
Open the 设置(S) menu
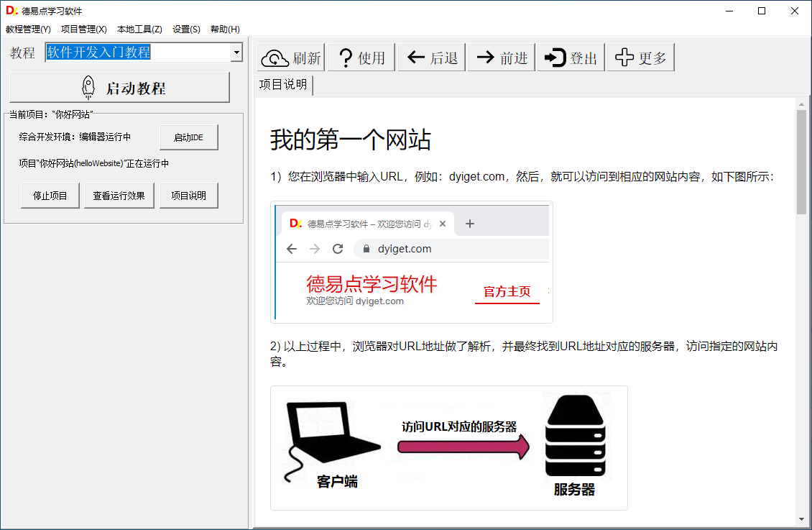[186, 29]
